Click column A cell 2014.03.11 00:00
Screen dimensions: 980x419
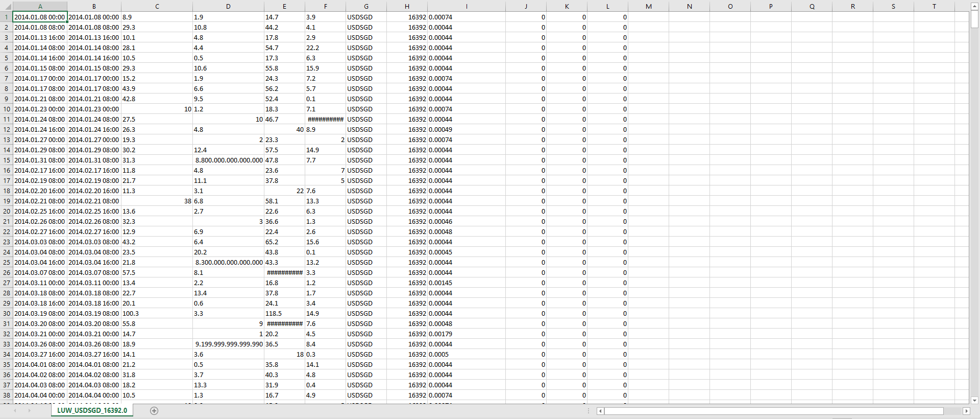tap(40, 283)
